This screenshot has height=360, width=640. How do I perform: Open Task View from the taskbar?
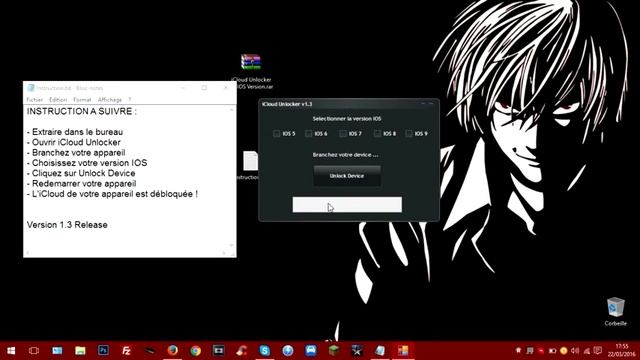(34, 350)
